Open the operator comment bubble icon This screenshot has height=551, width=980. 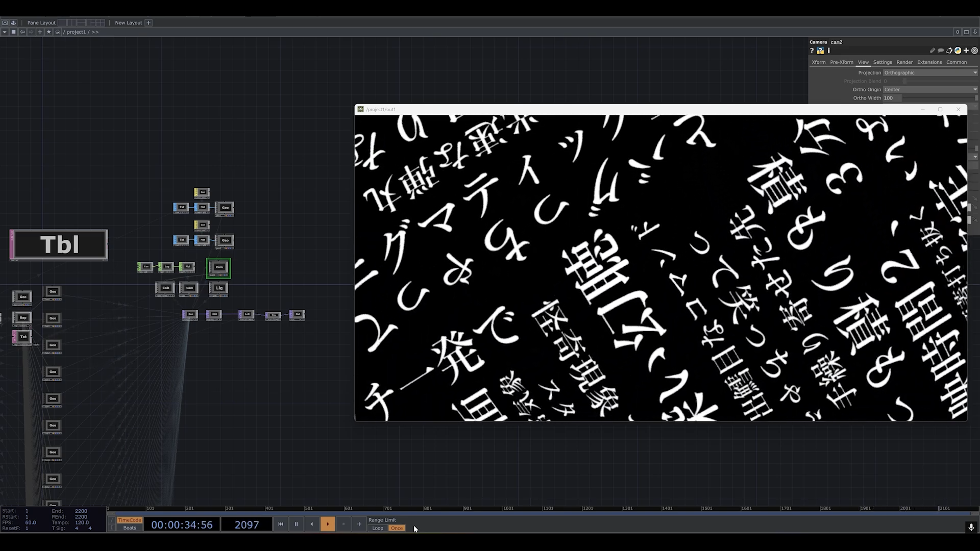[941, 51]
